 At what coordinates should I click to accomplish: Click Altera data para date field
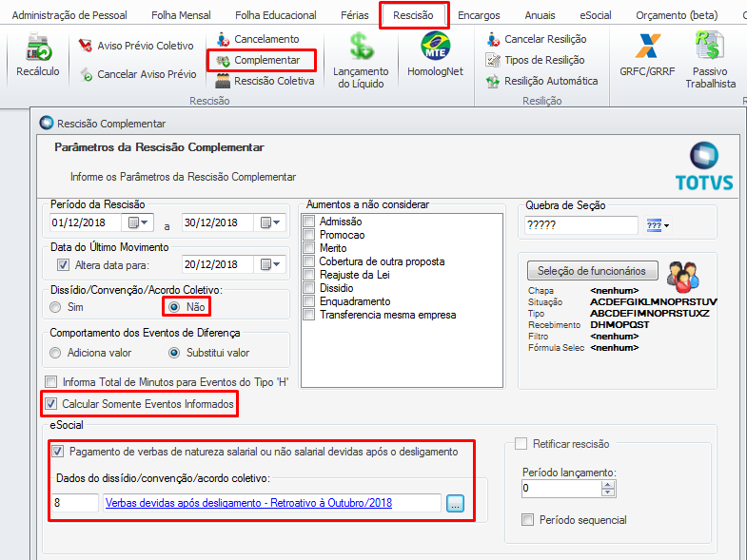(218, 264)
